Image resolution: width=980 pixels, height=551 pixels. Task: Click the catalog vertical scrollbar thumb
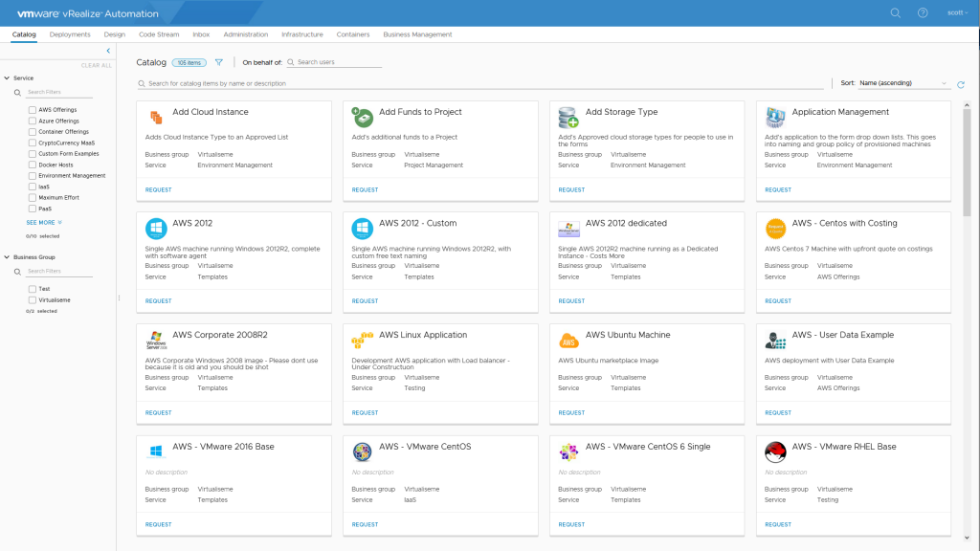tap(967, 164)
